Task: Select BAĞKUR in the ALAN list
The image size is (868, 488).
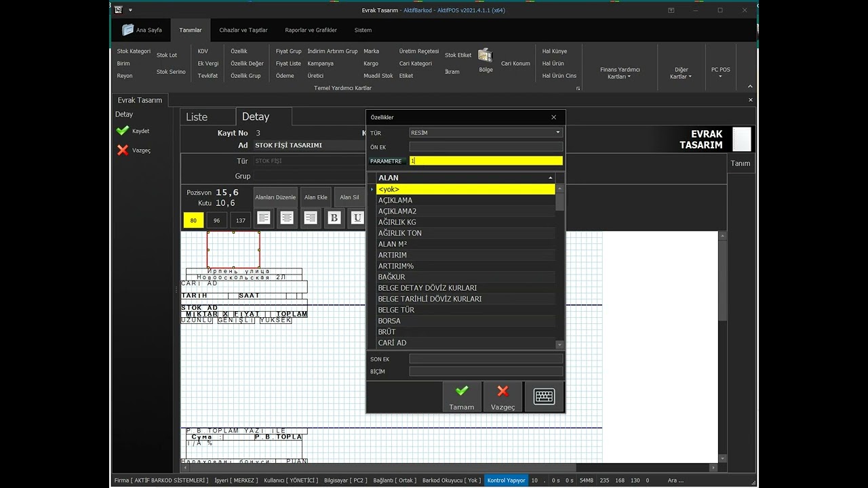Action: [465, 277]
